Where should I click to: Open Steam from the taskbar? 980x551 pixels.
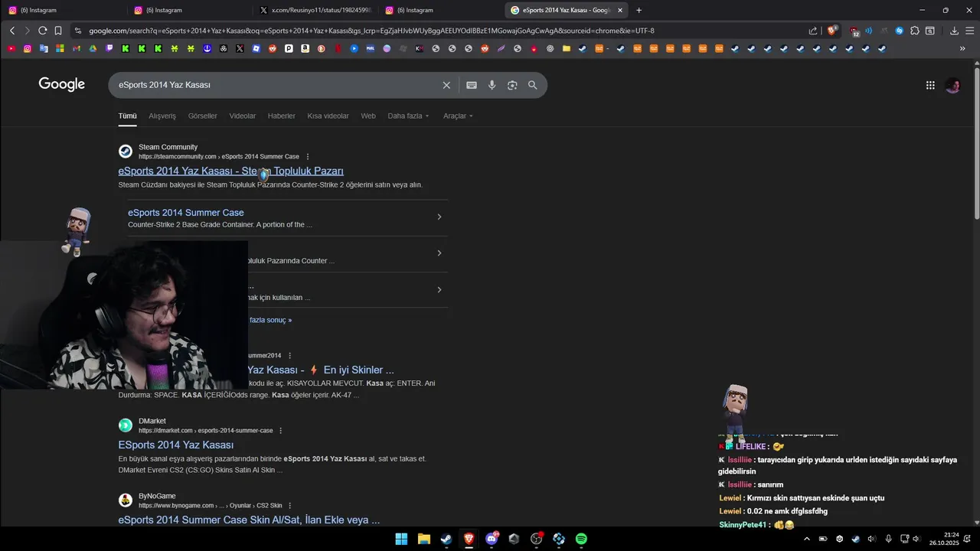click(x=446, y=539)
